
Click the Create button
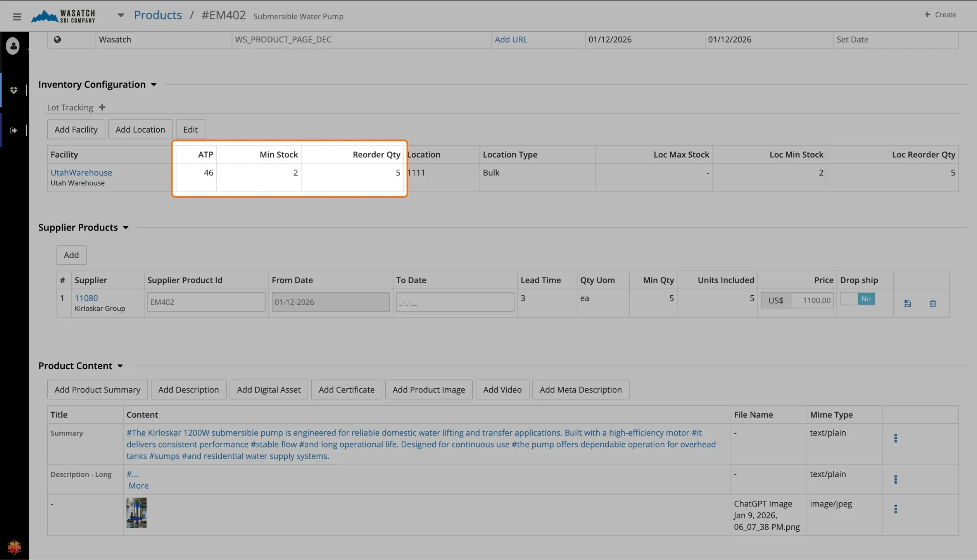940,15
